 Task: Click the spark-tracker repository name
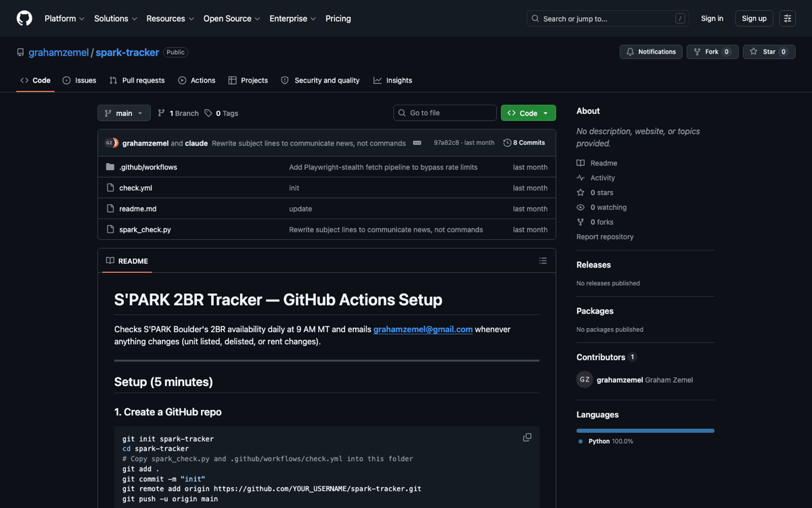click(x=127, y=52)
